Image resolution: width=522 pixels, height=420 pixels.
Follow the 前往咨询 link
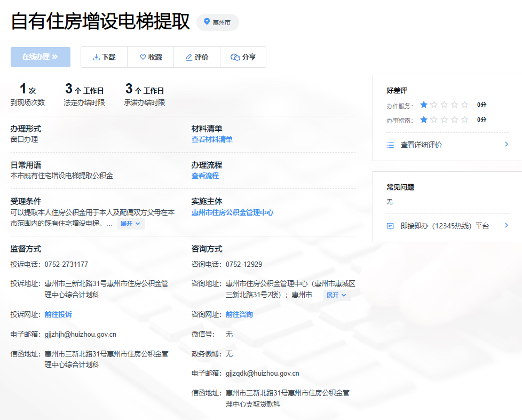(x=239, y=314)
